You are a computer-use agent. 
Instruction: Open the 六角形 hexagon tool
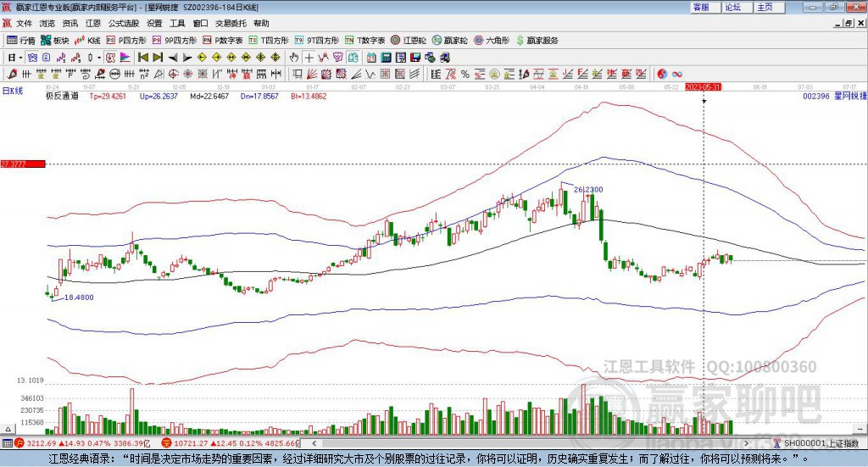(492, 41)
